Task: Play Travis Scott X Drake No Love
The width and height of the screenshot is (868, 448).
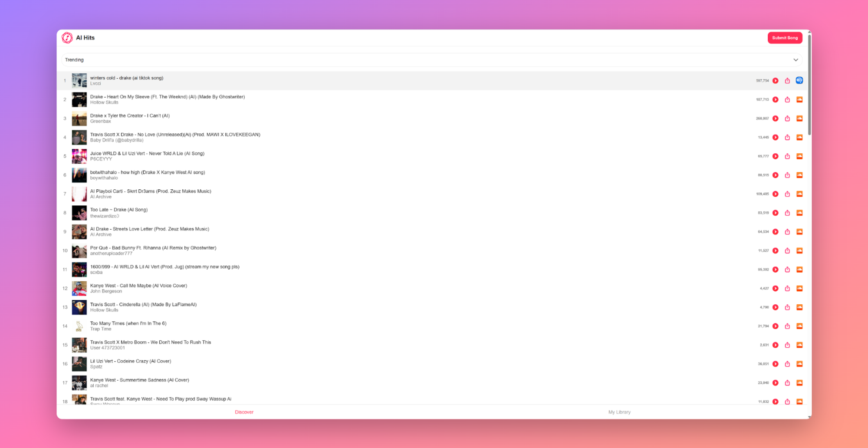Action: coord(776,138)
